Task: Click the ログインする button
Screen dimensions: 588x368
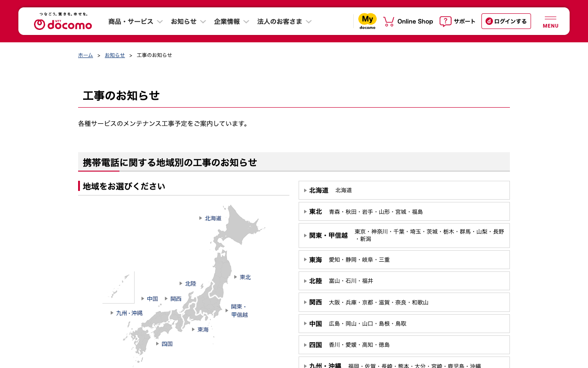Action: pyautogui.click(x=506, y=21)
